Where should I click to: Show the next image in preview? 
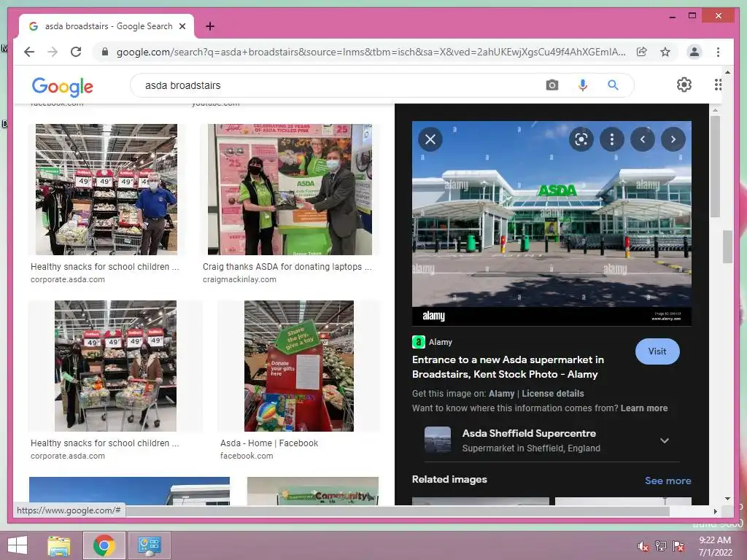pyautogui.click(x=673, y=139)
